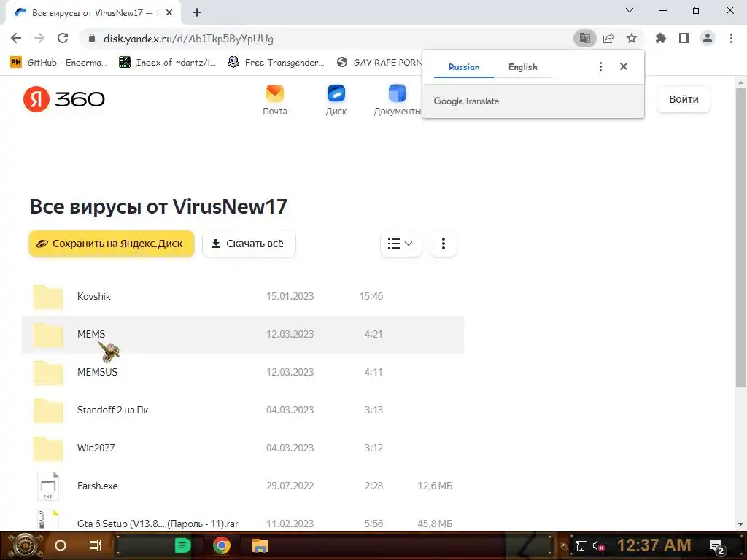Click the MEMSUS folder name

[x=97, y=372]
